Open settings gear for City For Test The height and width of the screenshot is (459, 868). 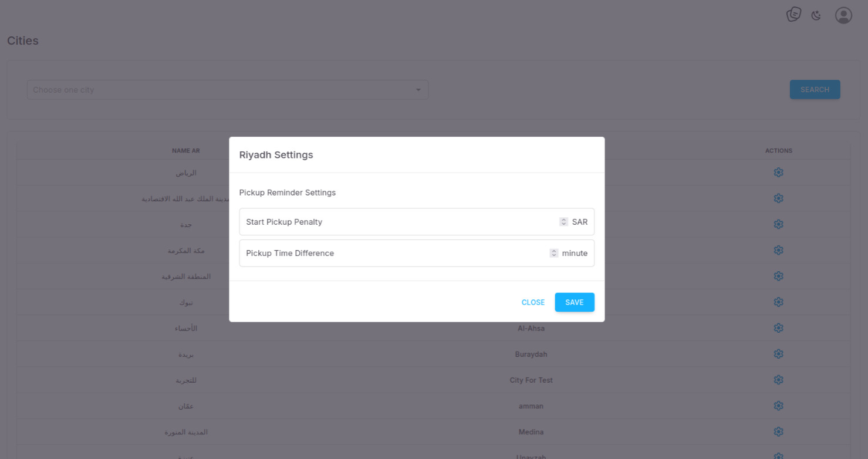778,380
